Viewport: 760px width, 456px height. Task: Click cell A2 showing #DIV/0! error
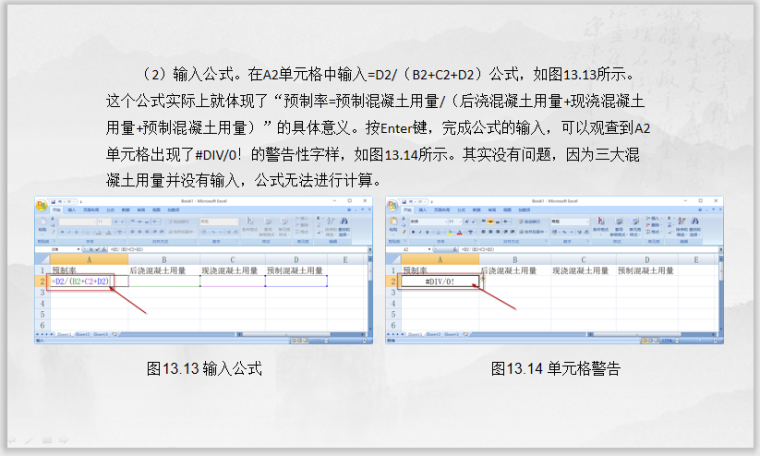coord(439,282)
